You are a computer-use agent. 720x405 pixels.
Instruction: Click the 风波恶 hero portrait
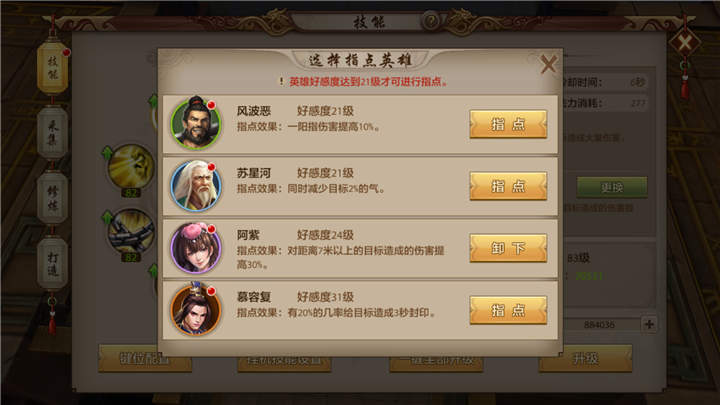coord(196,123)
